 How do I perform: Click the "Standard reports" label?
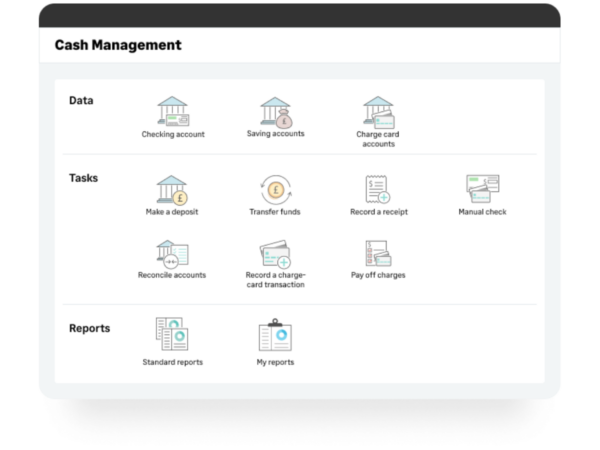pos(173,362)
